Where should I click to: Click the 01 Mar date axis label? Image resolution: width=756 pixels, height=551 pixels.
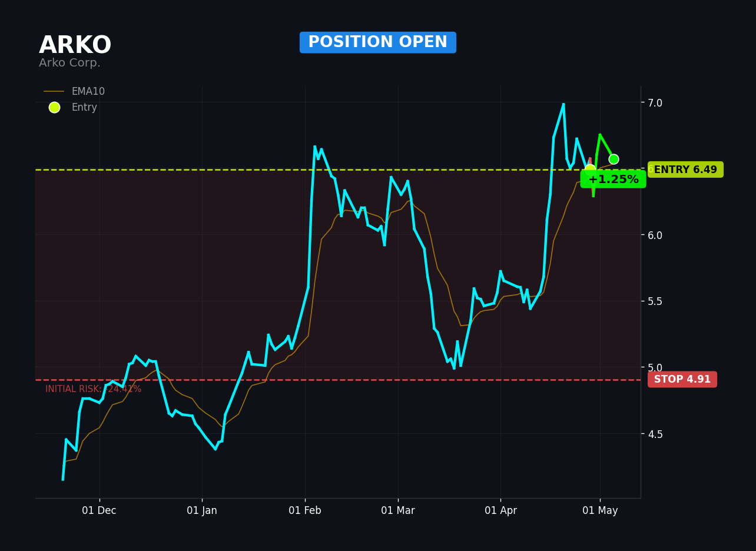398,510
